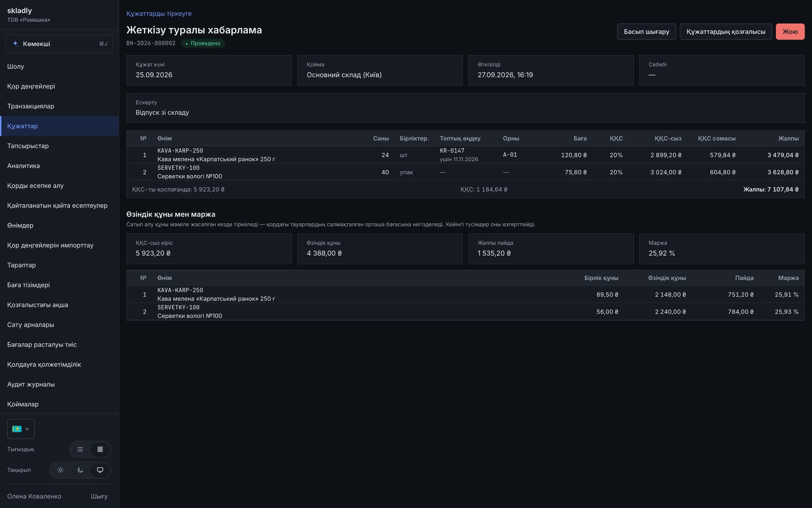The width and height of the screenshot is (812, 508).
Task: Go to Шолу in sidebar
Action: coord(59,66)
